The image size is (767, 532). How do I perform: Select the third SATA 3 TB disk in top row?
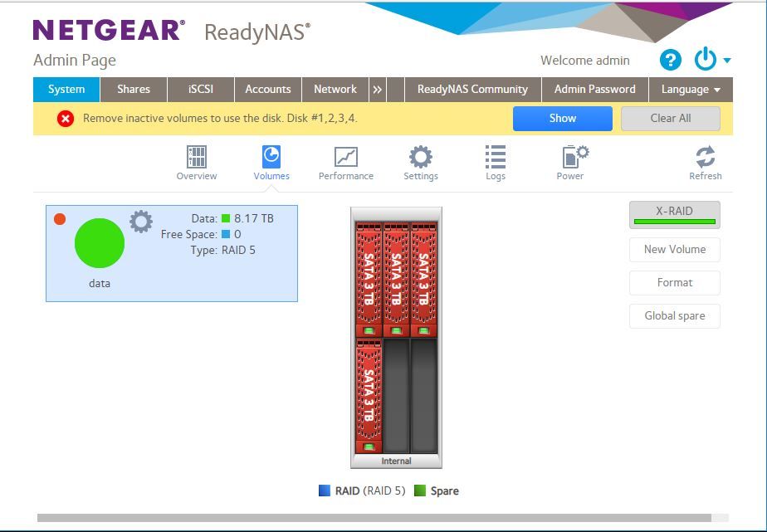[x=423, y=279]
